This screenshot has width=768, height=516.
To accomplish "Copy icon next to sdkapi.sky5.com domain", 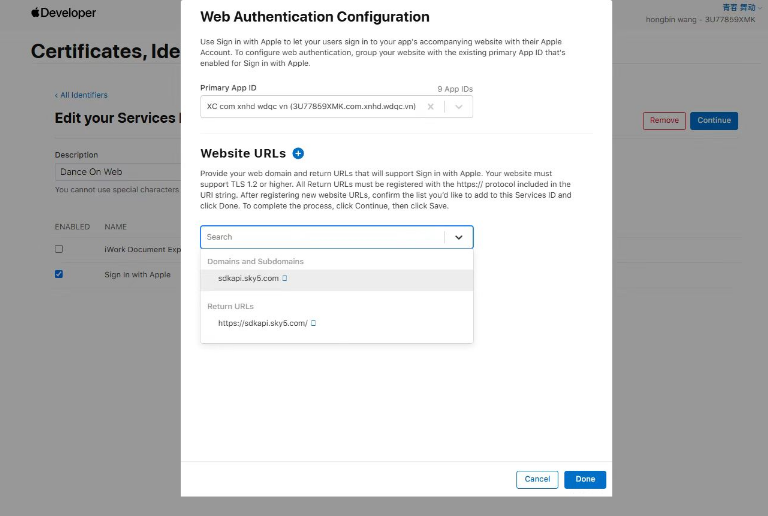I will (x=285, y=278).
